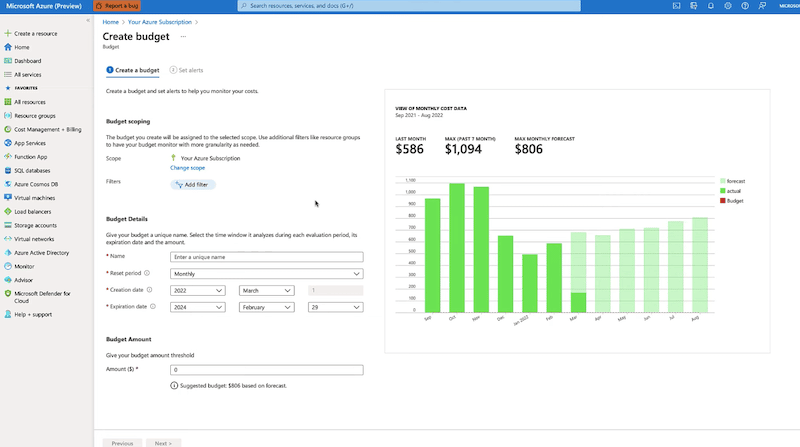Open the Creation date year 2022 dropdown
The height and width of the screenshot is (447, 800).
click(x=197, y=290)
